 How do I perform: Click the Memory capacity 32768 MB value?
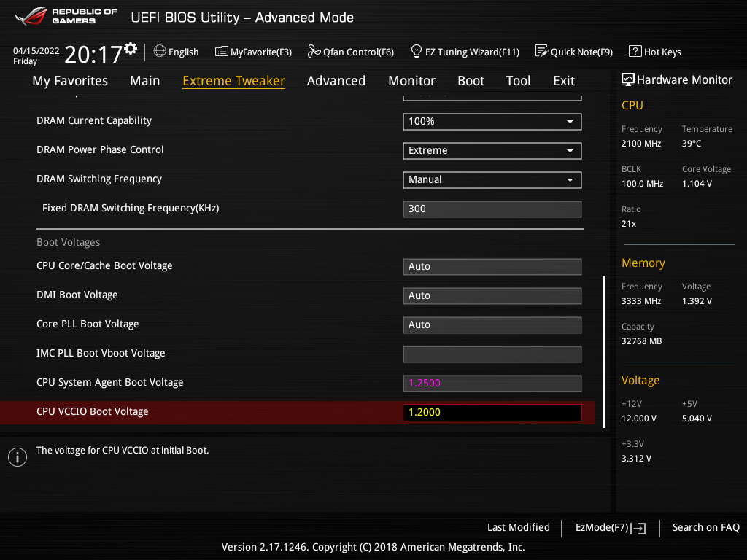click(x=641, y=341)
